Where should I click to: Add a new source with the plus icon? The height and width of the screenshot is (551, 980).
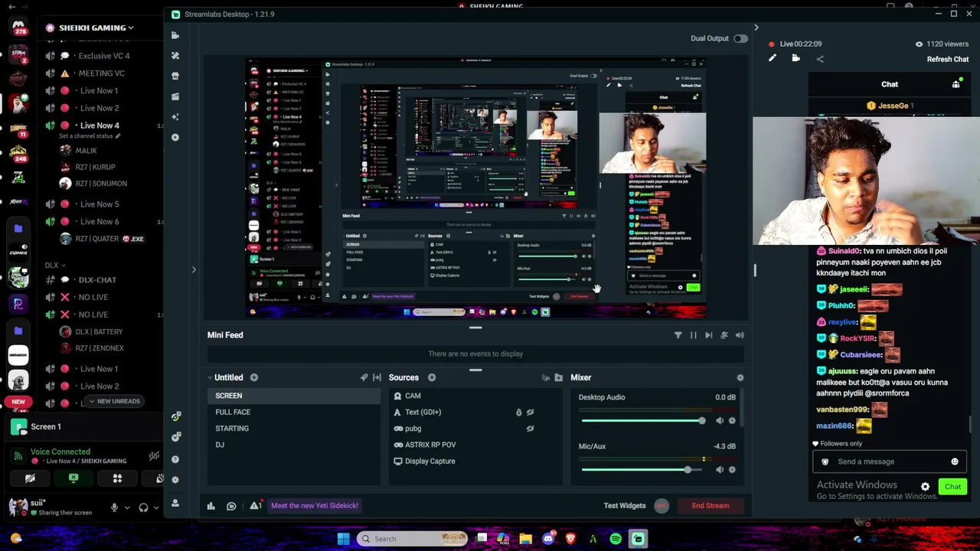(432, 377)
